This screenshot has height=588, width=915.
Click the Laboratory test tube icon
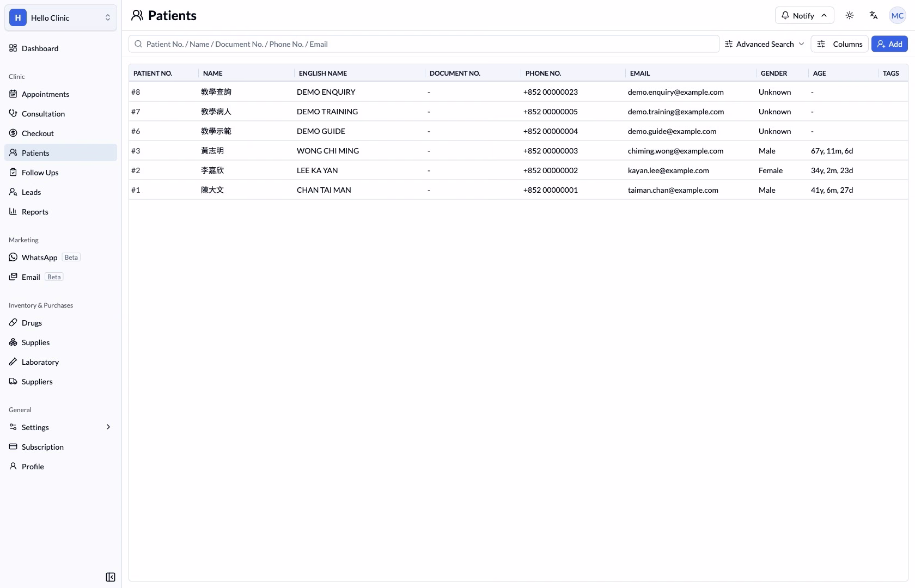pyautogui.click(x=13, y=362)
